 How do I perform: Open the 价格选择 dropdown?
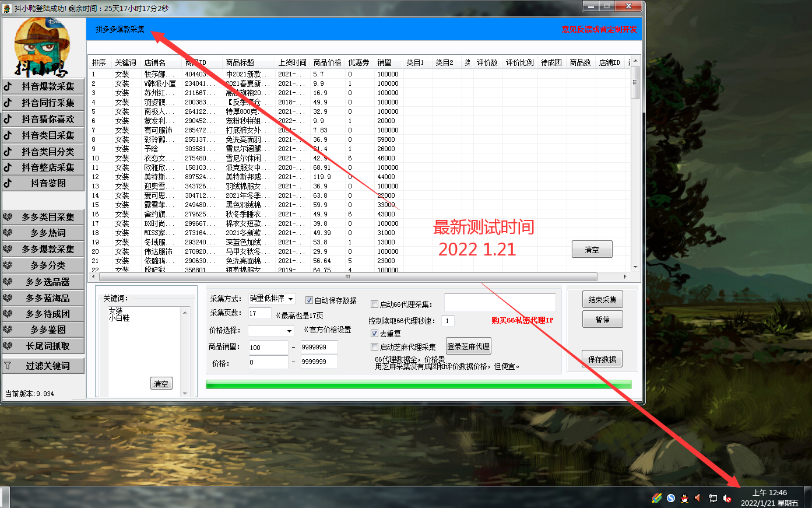tap(289, 331)
